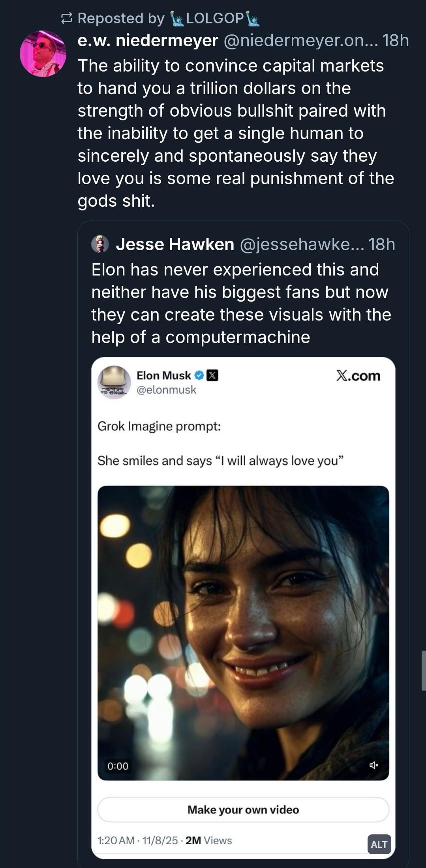426x868 pixels.
Task: Unmute the video with the speaker icon
Action: 373,765
